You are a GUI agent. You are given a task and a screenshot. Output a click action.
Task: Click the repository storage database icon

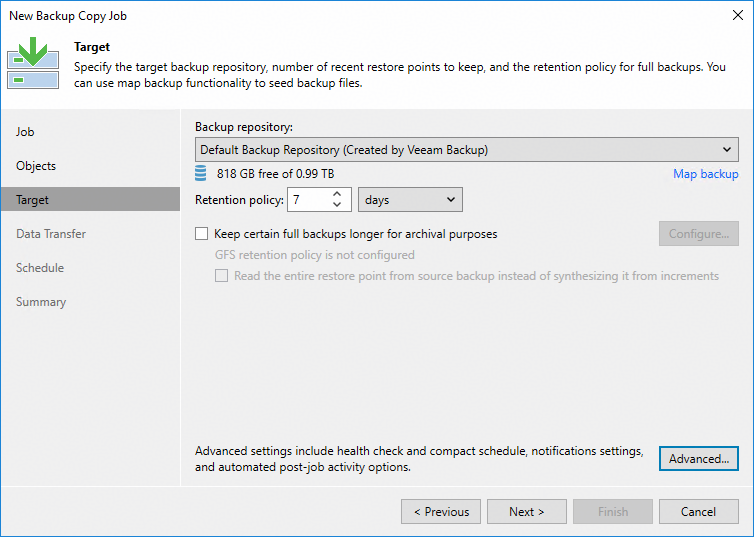tap(201, 174)
